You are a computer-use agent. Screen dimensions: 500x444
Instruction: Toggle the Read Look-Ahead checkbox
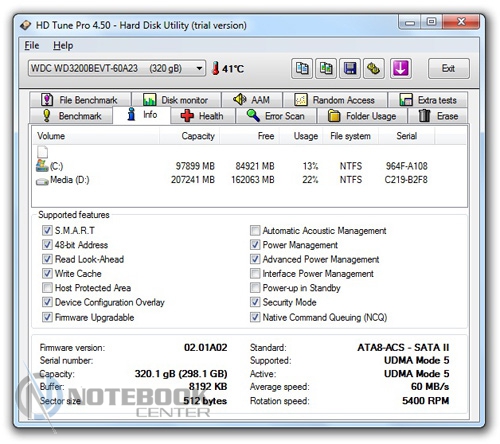pyautogui.click(x=47, y=259)
